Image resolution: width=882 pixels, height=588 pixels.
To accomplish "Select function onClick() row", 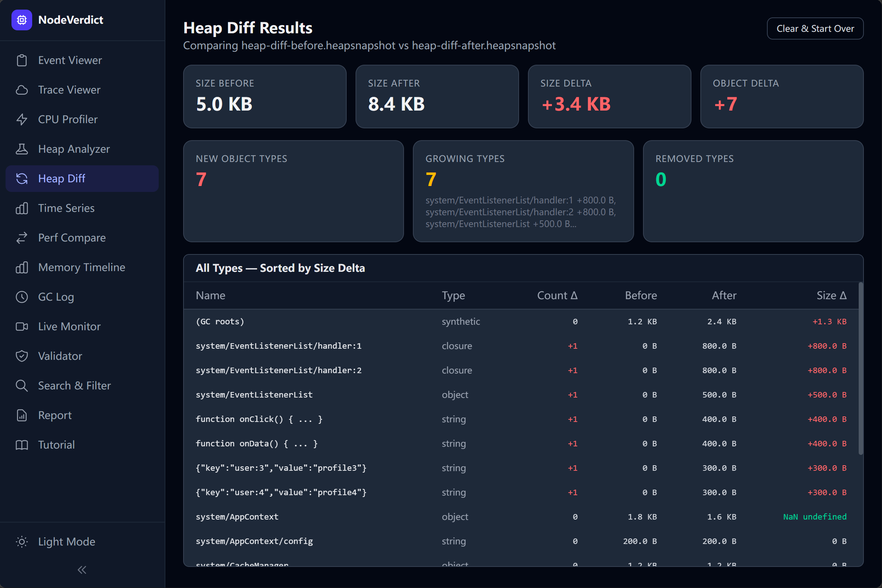I will click(521, 419).
